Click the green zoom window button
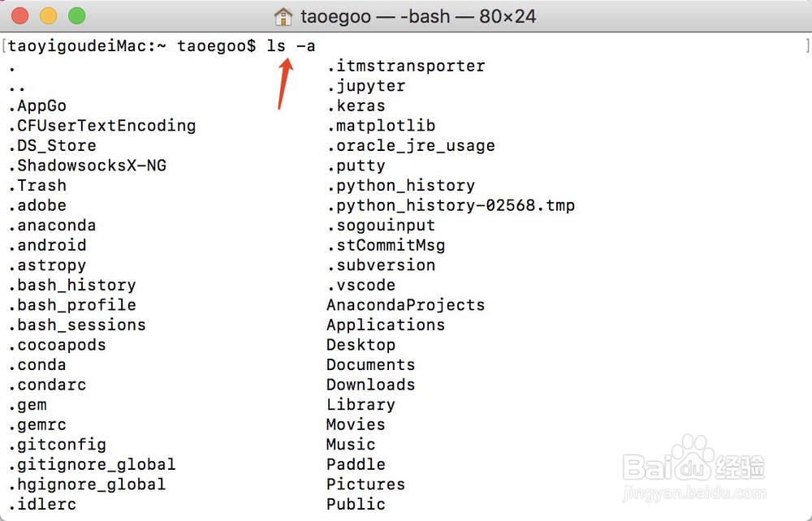Viewport: 812px width, 521px height. point(77,16)
